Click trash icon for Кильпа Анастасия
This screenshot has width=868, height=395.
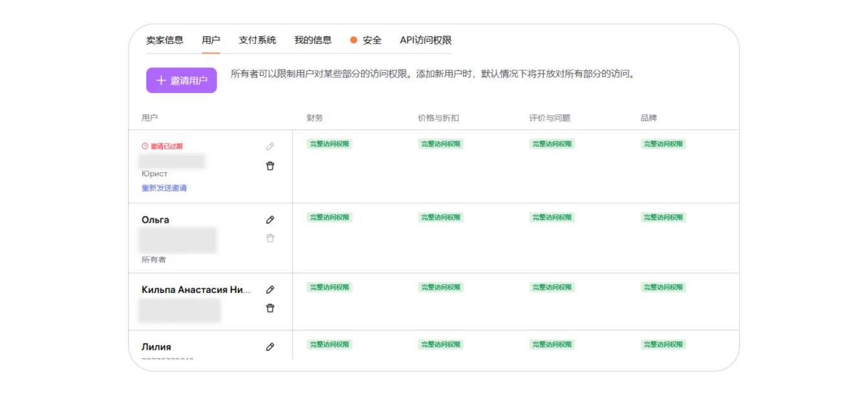[270, 309]
